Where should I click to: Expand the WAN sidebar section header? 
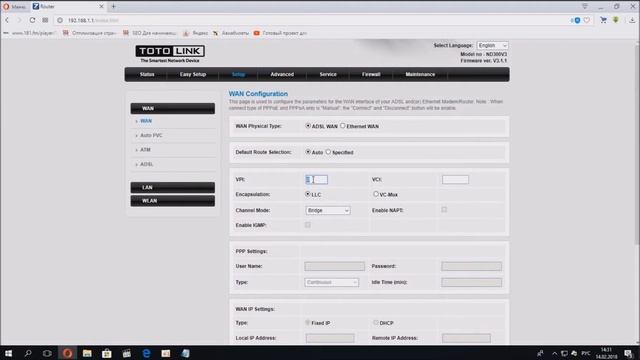(173, 108)
